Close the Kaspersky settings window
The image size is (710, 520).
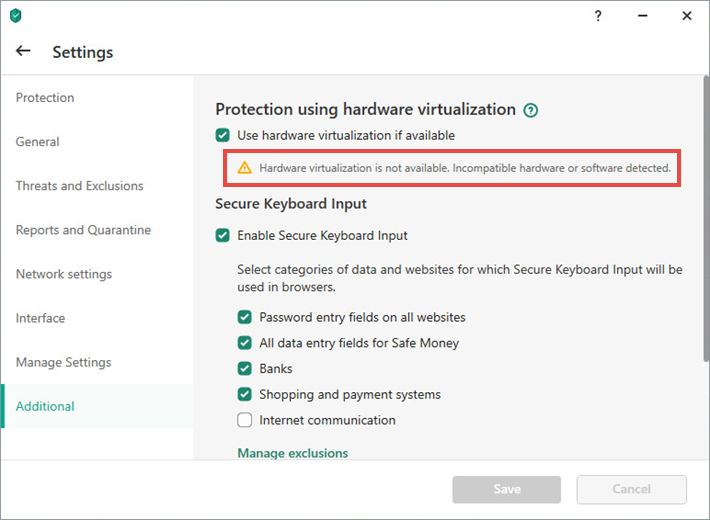click(687, 16)
